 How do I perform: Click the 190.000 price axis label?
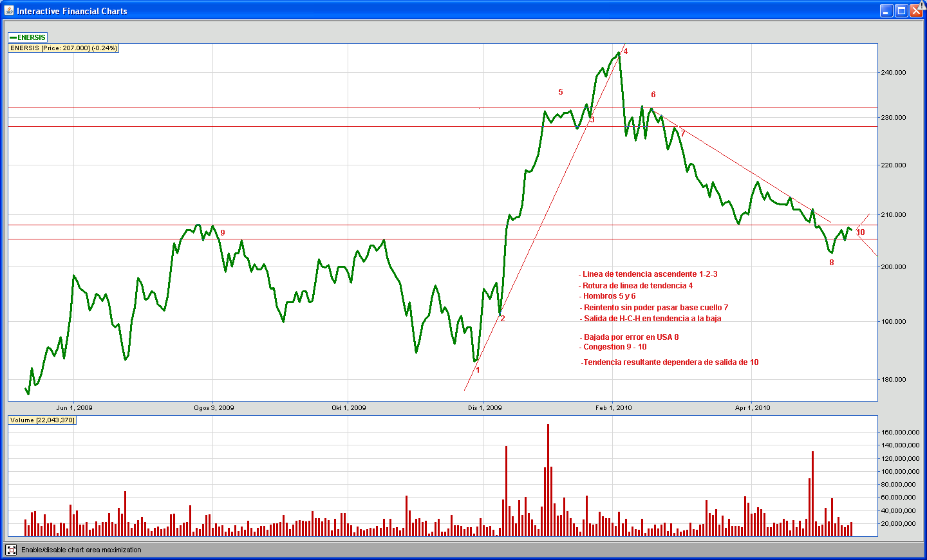click(893, 321)
